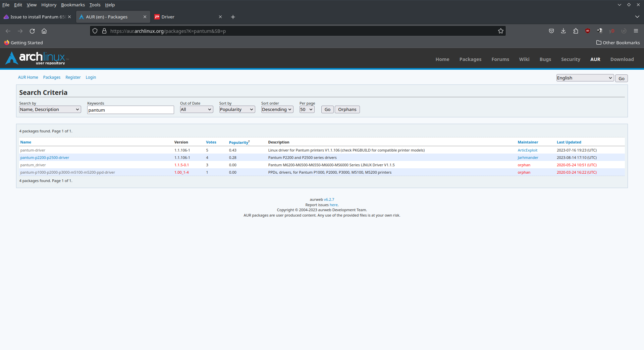This screenshot has height=350, width=644.
Task: Open the Download navigation link
Action: click(622, 59)
